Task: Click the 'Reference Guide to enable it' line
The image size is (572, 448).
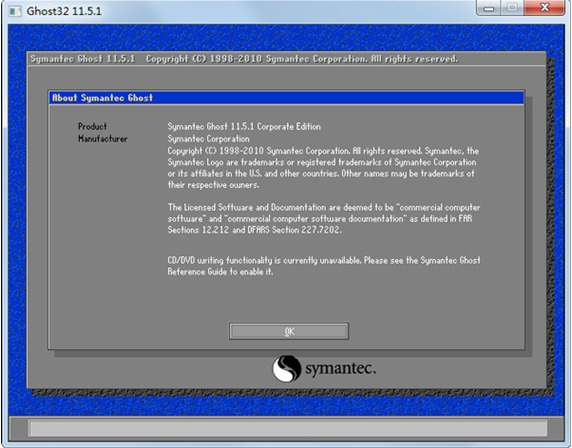Action: click(220, 272)
